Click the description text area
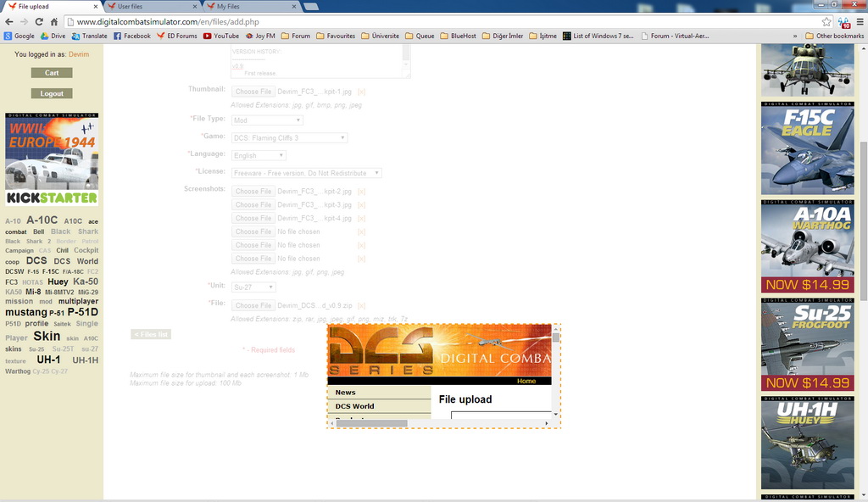Viewport: 868px width, 502px height. pyautogui.click(x=320, y=61)
